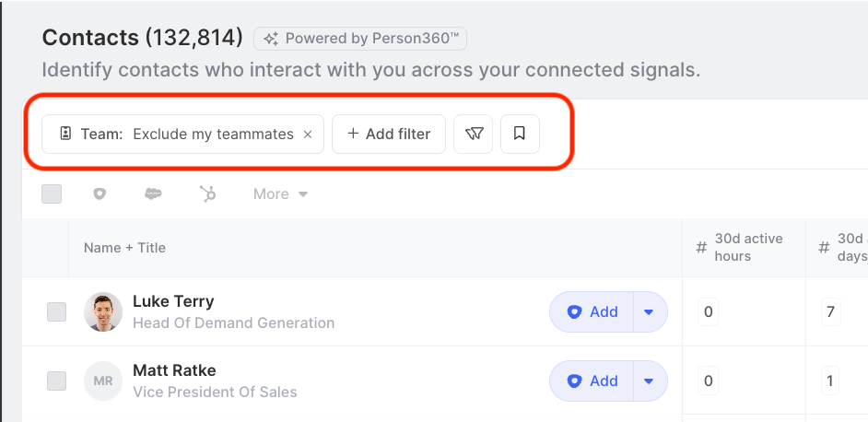Image resolution: width=868 pixels, height=422 pixels.
Task: Click Add button for Luke Terry
Action: coord(592,311)
